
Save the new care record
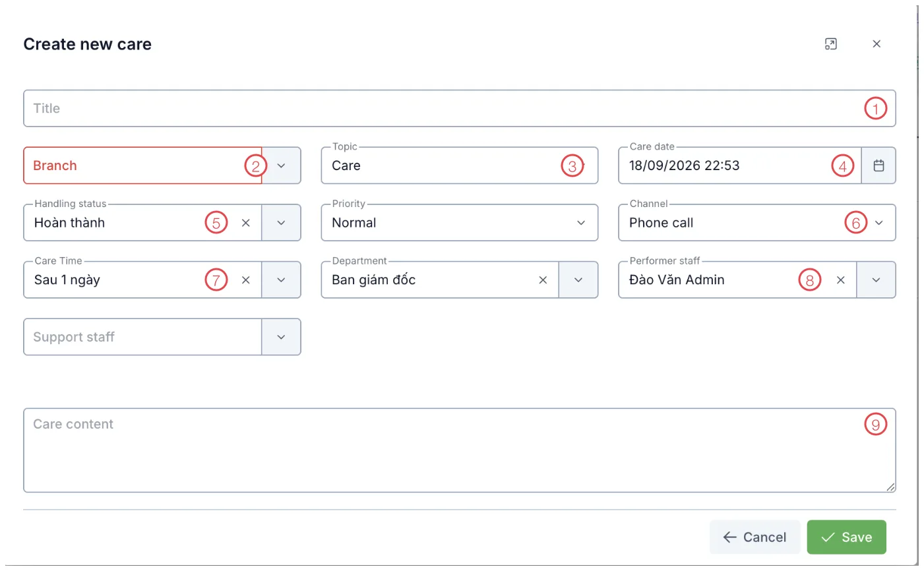tap(847, 537)
